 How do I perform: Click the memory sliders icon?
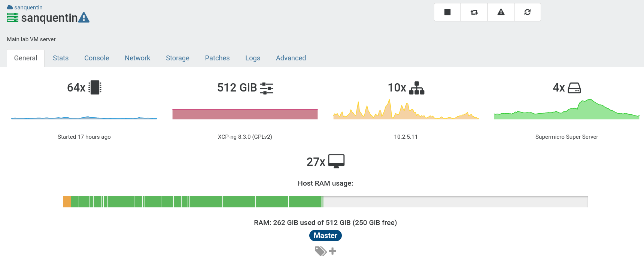[266, 88]
